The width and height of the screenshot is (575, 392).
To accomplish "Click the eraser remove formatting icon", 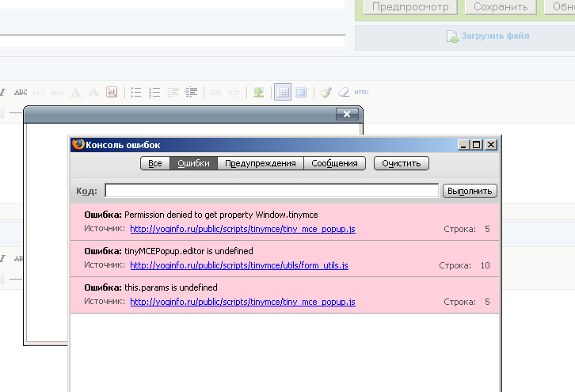I will point(344,93).
